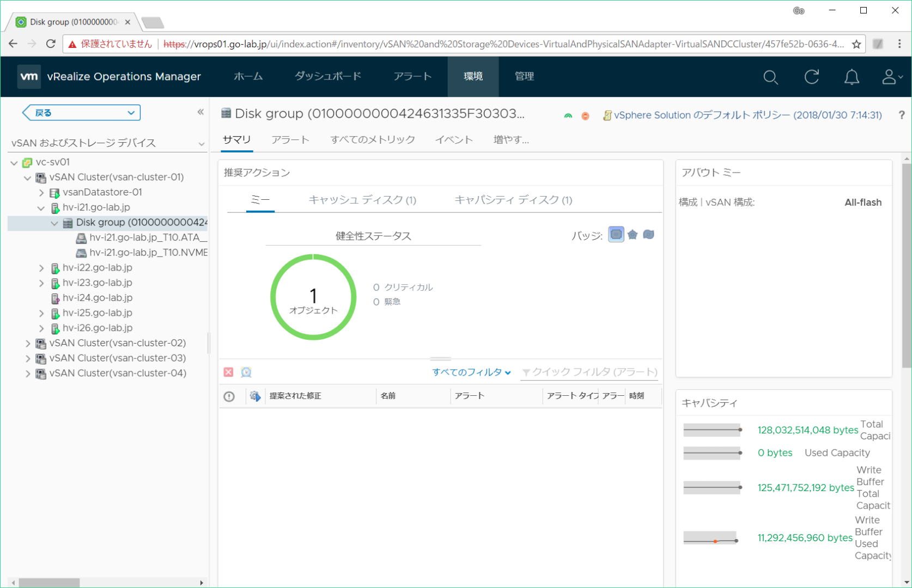Refresh content using header reload icon
Screen dimensions: 912x588
(x=812, y=77)
